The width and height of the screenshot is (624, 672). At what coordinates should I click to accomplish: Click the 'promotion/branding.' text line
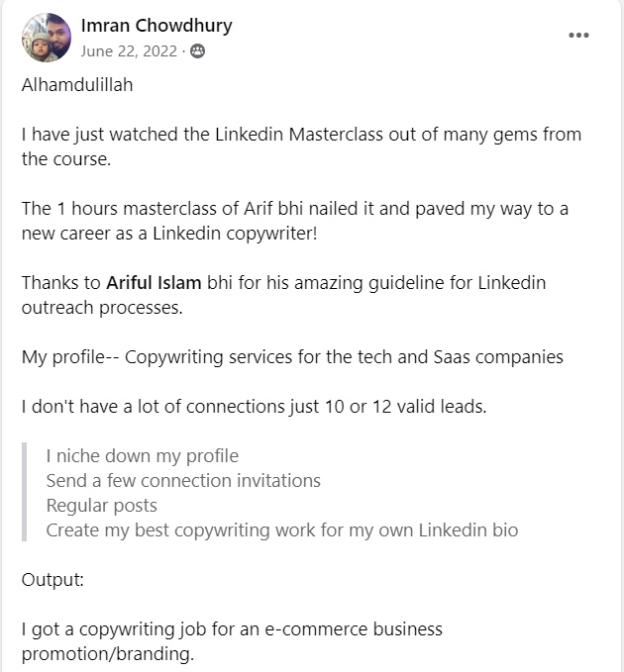point(108,654)
